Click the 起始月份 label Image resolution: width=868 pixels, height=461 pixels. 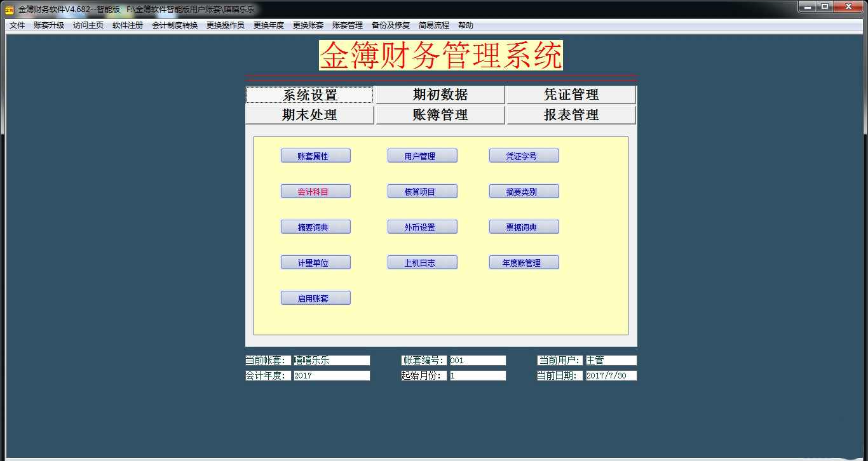click(x=424, y=375)
